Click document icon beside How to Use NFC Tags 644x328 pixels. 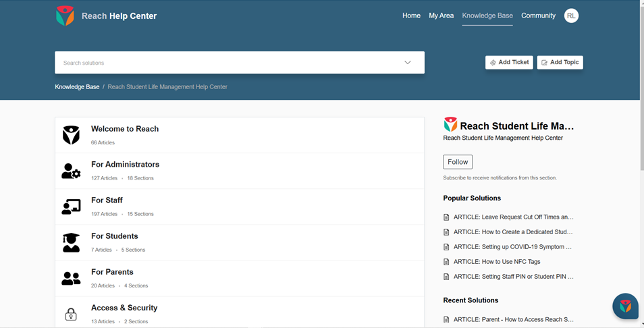click(x=446, y=262)
